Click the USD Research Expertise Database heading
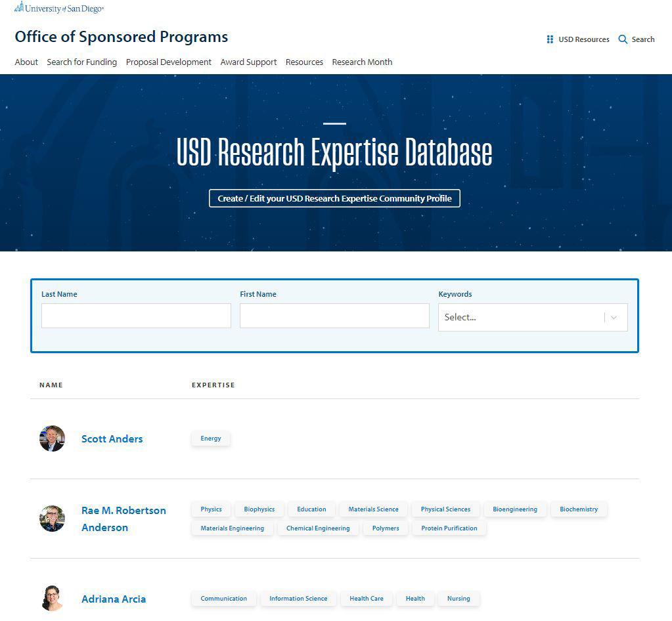The width and height of the screenshot is (672, 621). tap(335, 153)
